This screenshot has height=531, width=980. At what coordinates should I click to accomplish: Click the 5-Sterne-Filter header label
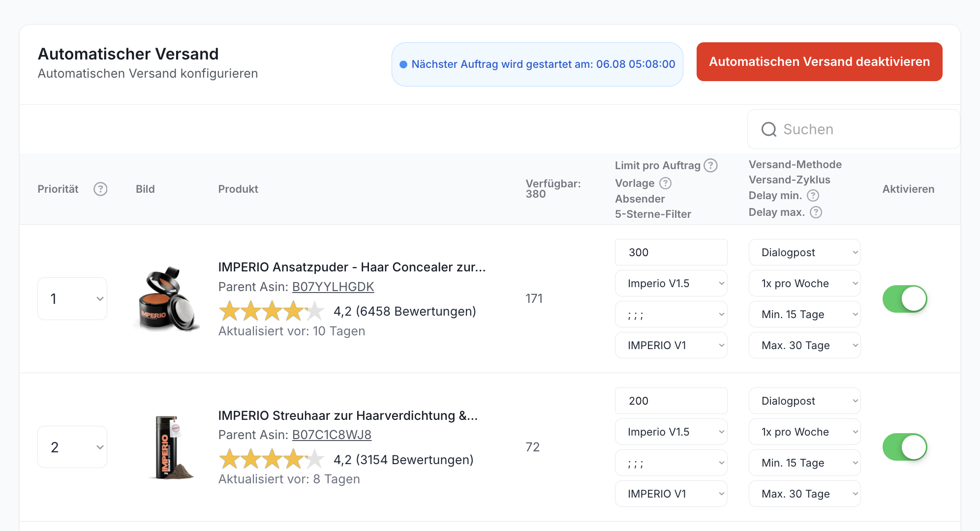[653, 214]
